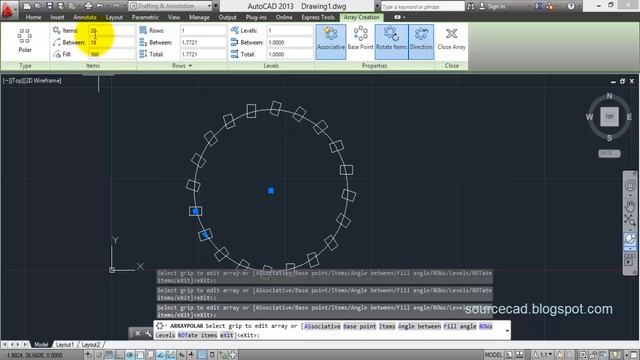This screenshot has width=640, height=360.
Task: Open the Plug-ins ribbon tab
Action: 256,17
